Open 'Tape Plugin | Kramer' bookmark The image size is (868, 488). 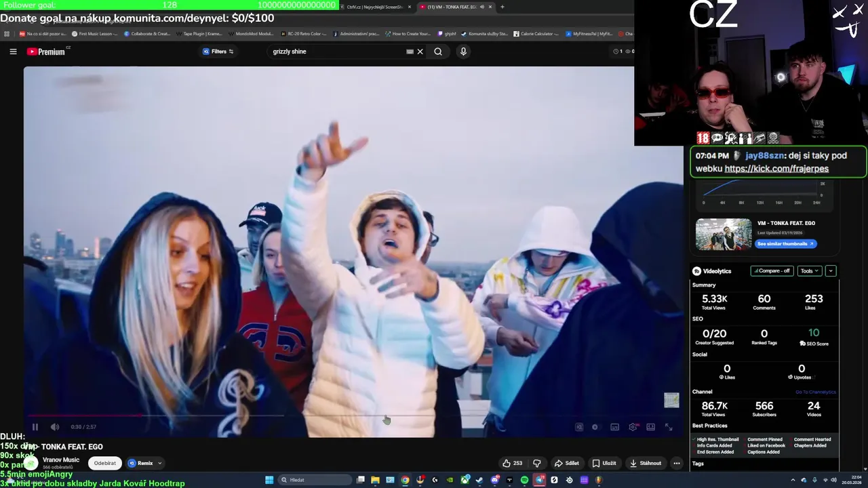pyautogui.click(x=199, y=33)
